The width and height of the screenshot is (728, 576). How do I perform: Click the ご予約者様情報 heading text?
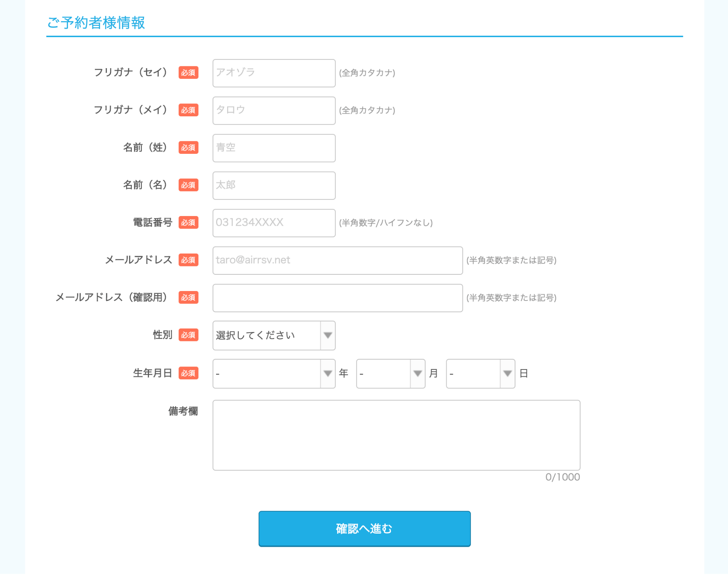(96, 23)
